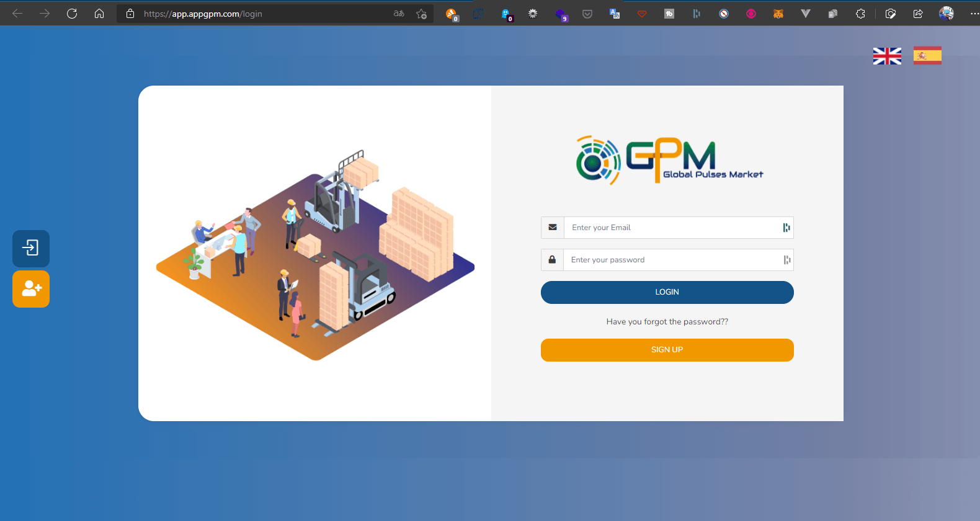
Task: Go back to the previous page
Action: (x=17, y=14)
